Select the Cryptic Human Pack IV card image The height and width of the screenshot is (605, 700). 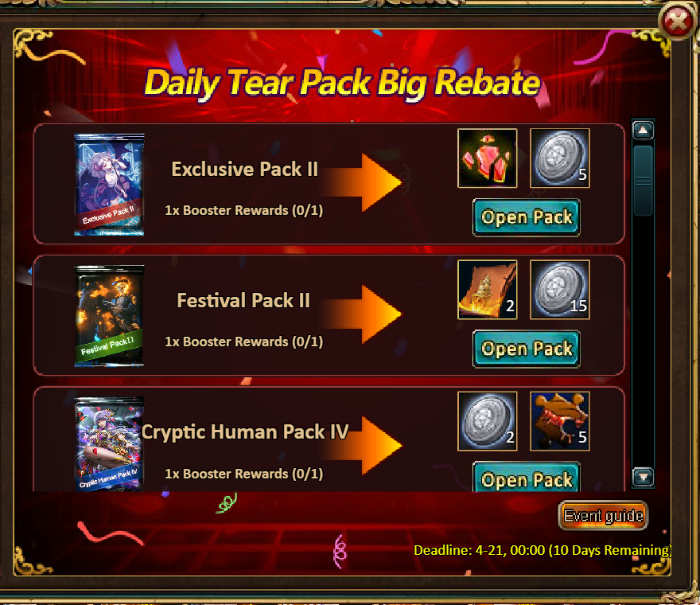tap(109, 444)
